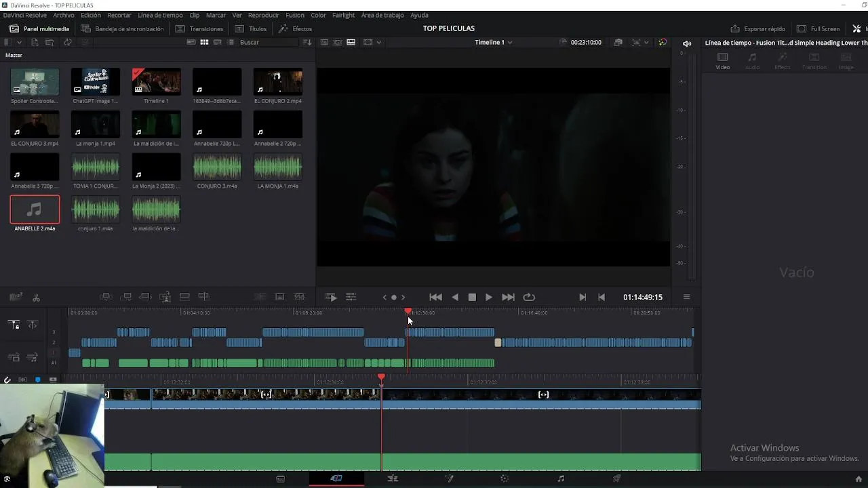Switch media pool to list view
Screen dimensions: 868x488
(x=231, y=42)
